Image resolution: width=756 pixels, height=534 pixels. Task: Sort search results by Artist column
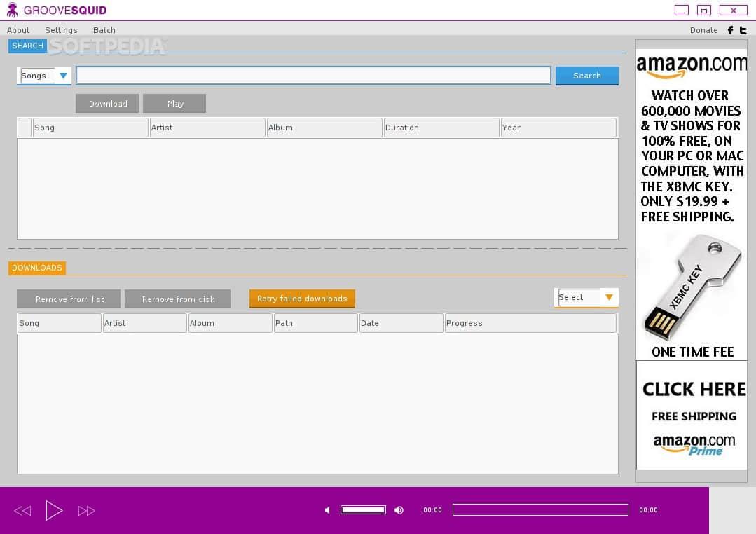207,128
